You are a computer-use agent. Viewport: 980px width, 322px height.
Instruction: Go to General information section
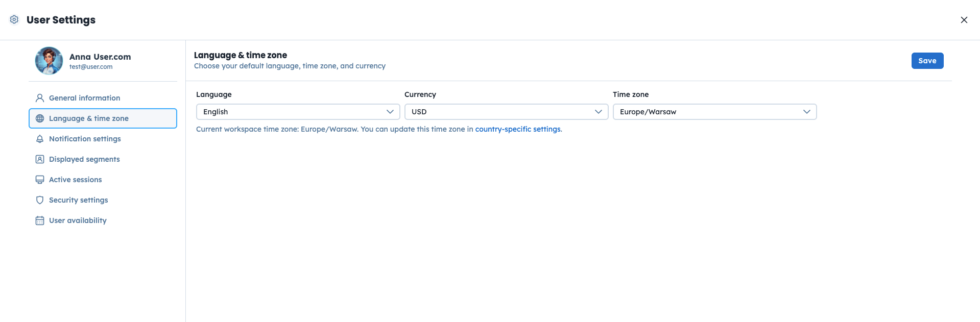[85, 98]
